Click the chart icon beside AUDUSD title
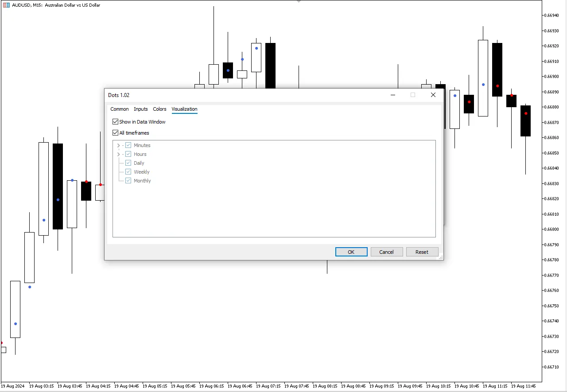The height and width of the screenshot is (392, 567). point(6,5)
